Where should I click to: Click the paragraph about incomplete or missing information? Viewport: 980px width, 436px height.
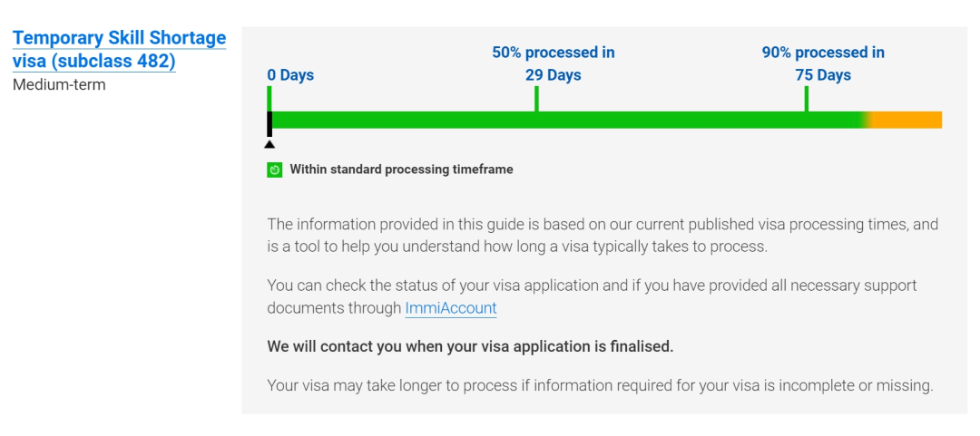(x=600, y=385)
